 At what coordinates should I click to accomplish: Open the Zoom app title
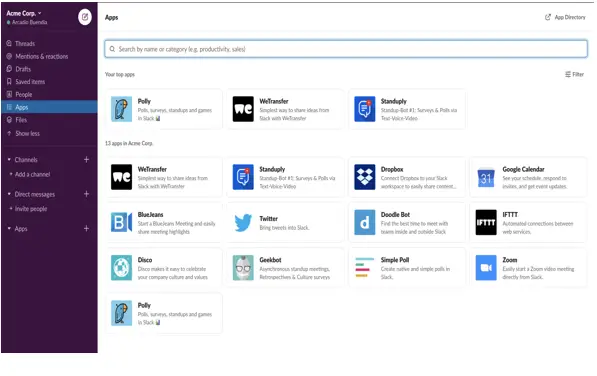[509, 260]
